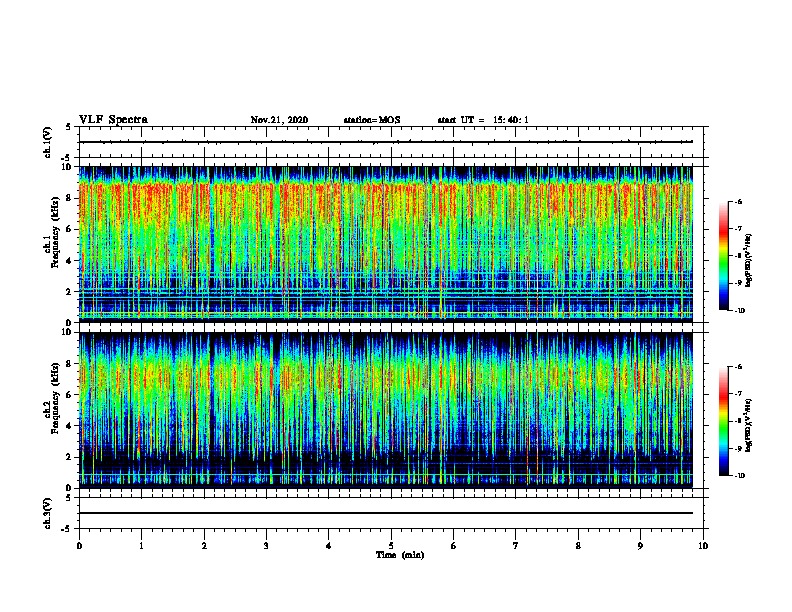Click the "4" minute time tick label
The height and width of the screenshot is (612, 792).
(x=329, y=545)
